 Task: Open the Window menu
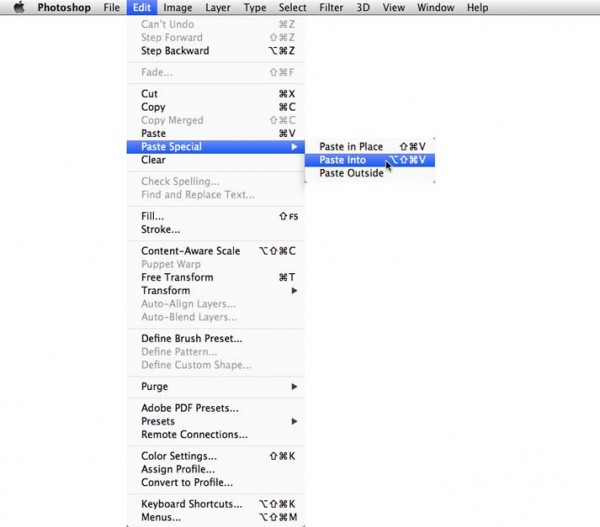437,7
